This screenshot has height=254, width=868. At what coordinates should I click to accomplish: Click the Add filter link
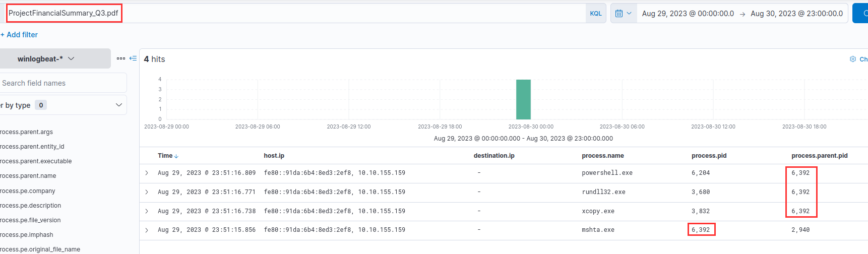pyautogui.click(x=19, y=35)
